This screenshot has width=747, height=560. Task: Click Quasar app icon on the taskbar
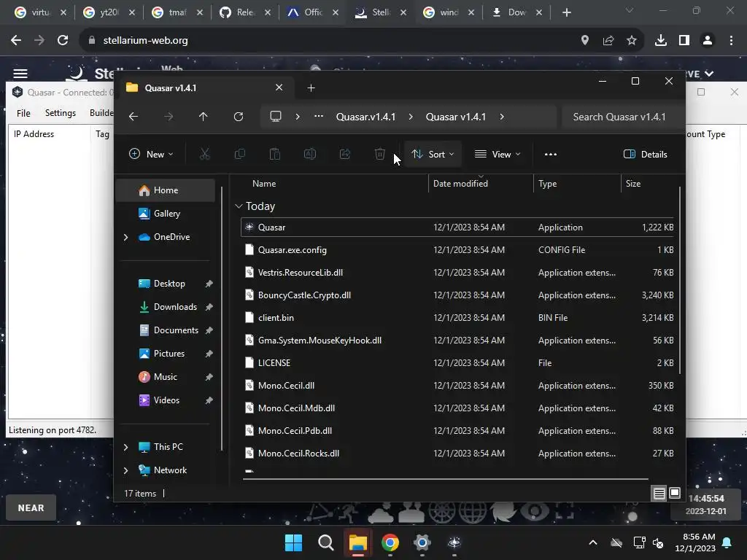(454, 542)
